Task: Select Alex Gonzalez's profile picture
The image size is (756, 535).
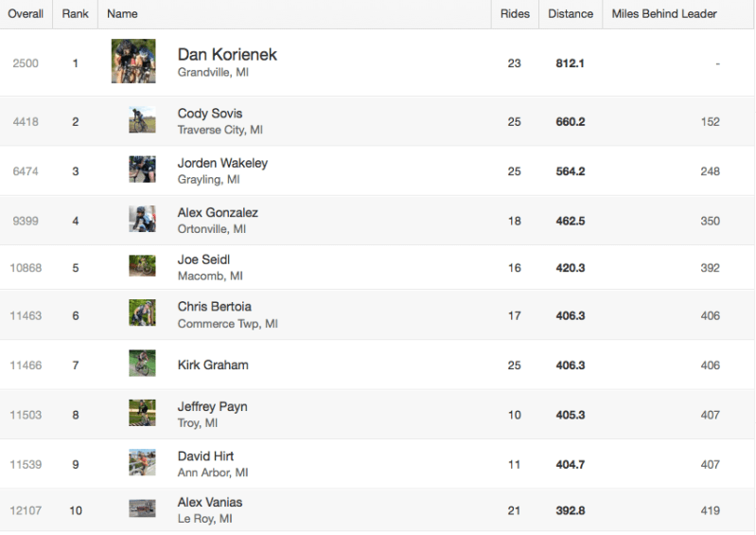Action: pos(142,219)
